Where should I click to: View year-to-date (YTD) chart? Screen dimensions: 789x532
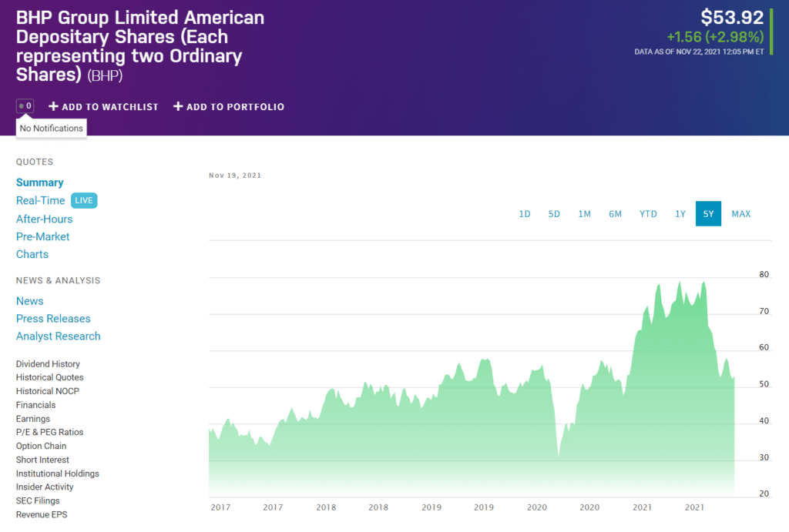(x=648, y=214)
